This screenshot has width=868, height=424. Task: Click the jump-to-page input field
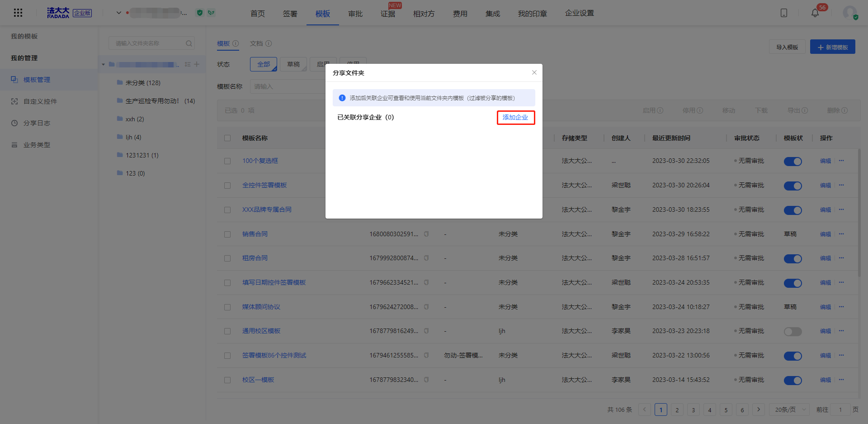(x=840, y=410)
